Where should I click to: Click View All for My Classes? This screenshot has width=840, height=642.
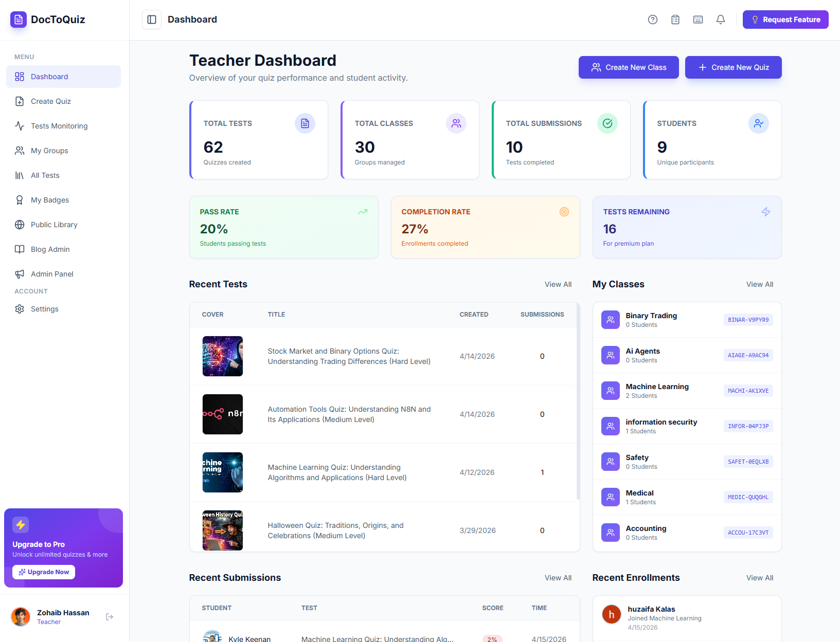click(x=760, y=284)
